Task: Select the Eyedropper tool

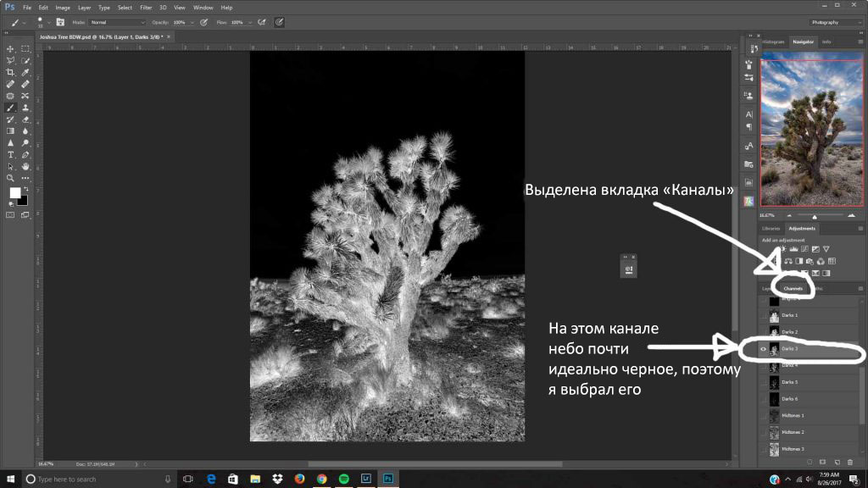Action: [25, 73]
